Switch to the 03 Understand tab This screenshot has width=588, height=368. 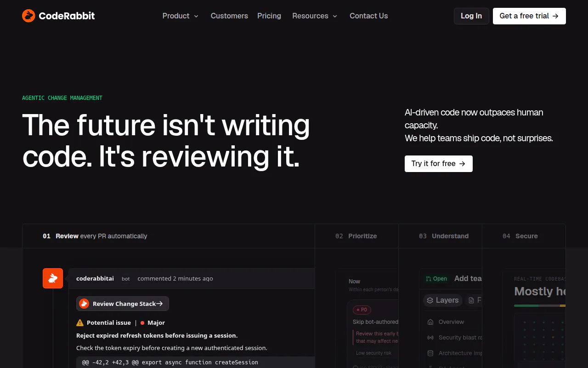(x=440, y=236)
